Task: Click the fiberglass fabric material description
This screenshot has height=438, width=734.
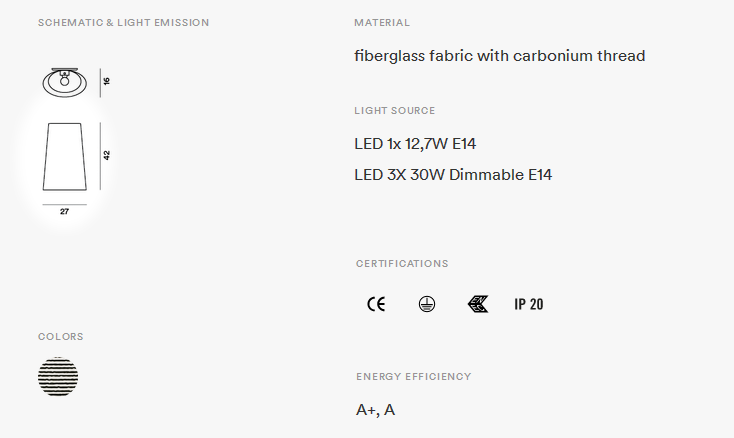Action: coord(499,56)
